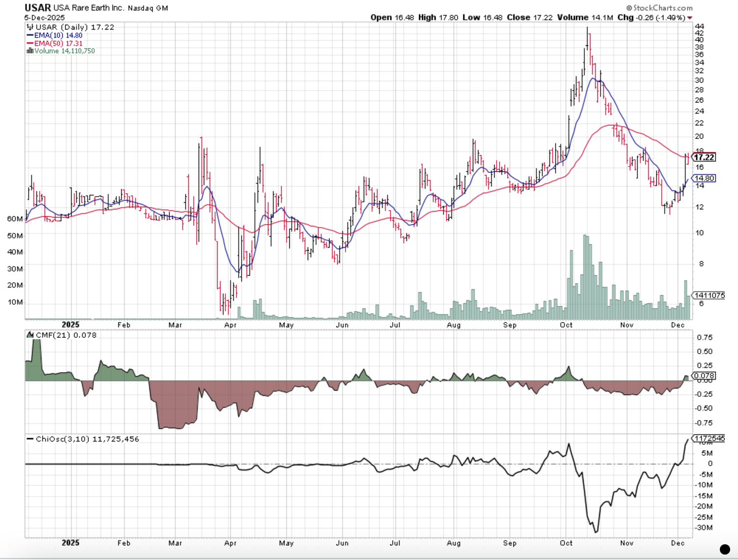Viewport: 738px width, 560px height.
Task: Click the price-bar icon before USAR (Daily)
Action: click(30, 27)
